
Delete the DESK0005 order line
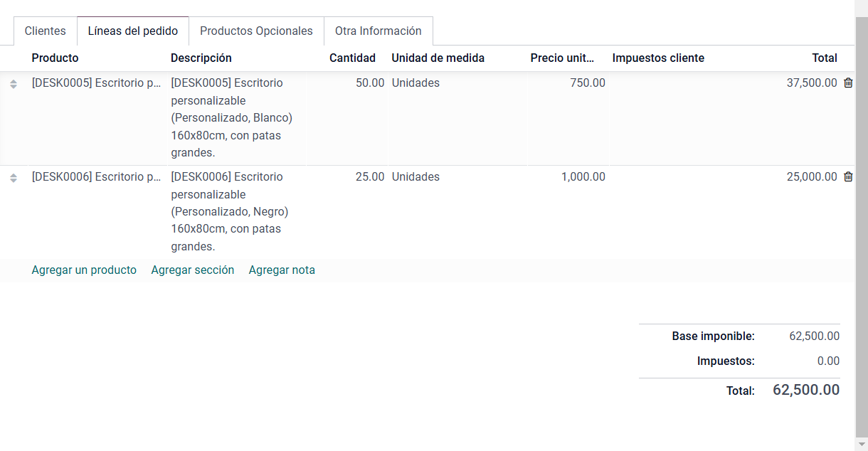[x=848, y=83]
